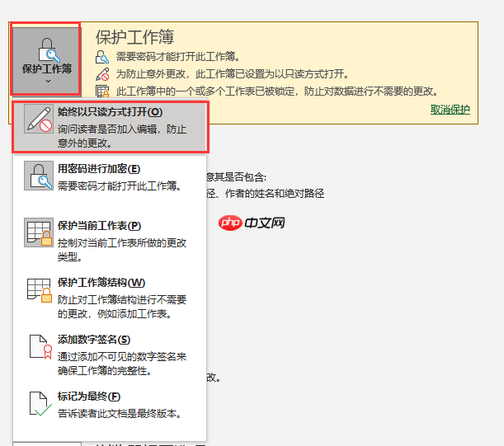Click text 此工作簿中的一个或多个工作表已被锁定
The image size is (504, 446).
click(205, 92)
